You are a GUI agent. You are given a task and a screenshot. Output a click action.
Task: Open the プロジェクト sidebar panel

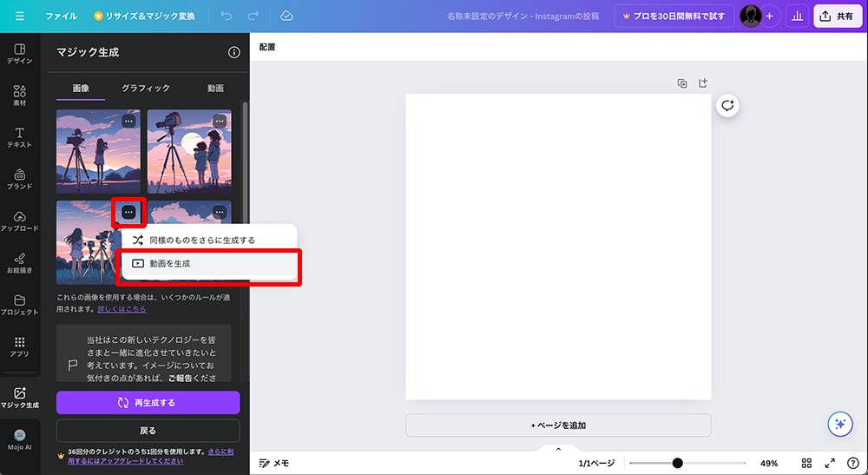click(20, 305)
